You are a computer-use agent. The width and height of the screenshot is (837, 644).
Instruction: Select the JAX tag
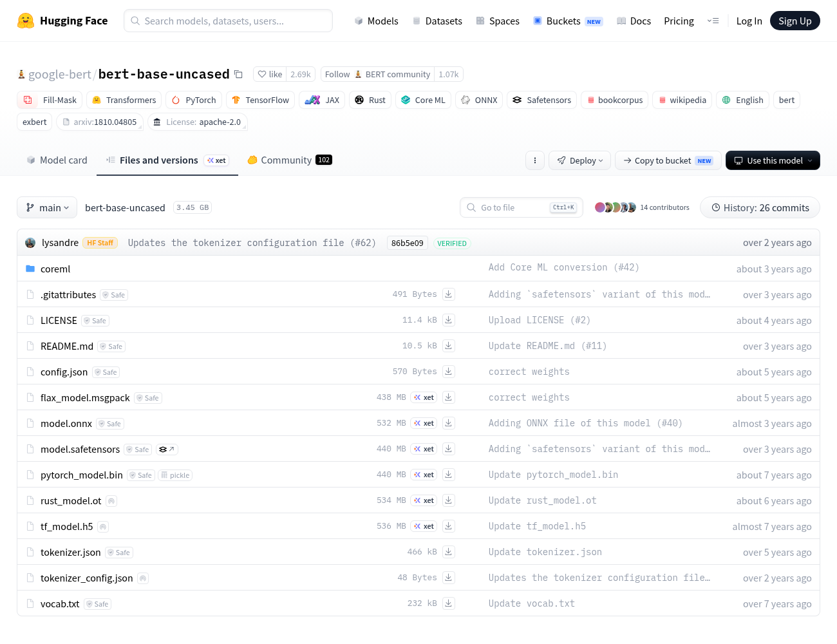tap(322, 100)
